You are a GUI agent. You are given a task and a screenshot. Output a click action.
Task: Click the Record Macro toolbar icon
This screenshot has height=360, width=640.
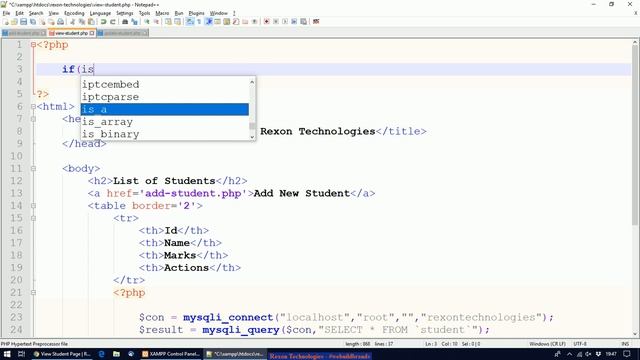point(267,22)
